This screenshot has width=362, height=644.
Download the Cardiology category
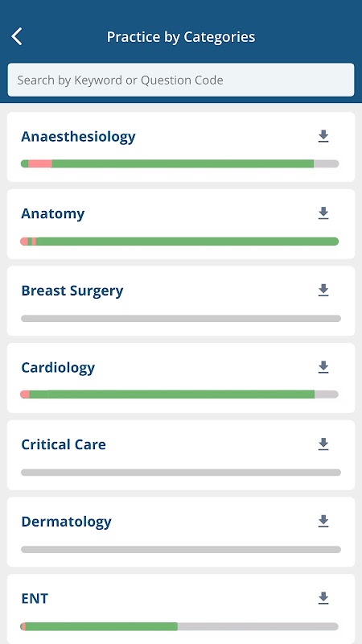coord(323,367)
